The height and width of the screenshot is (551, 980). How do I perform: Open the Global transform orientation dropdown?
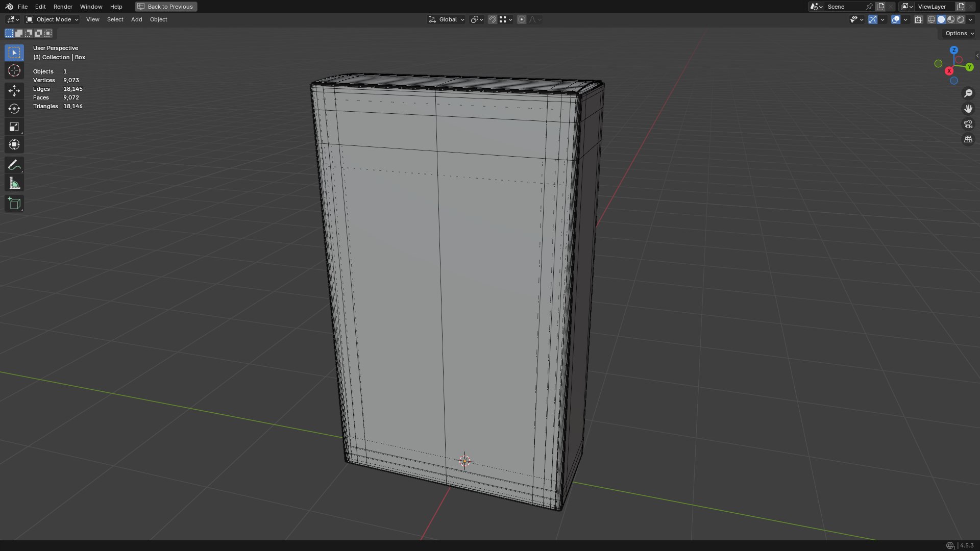click(447, 19)
